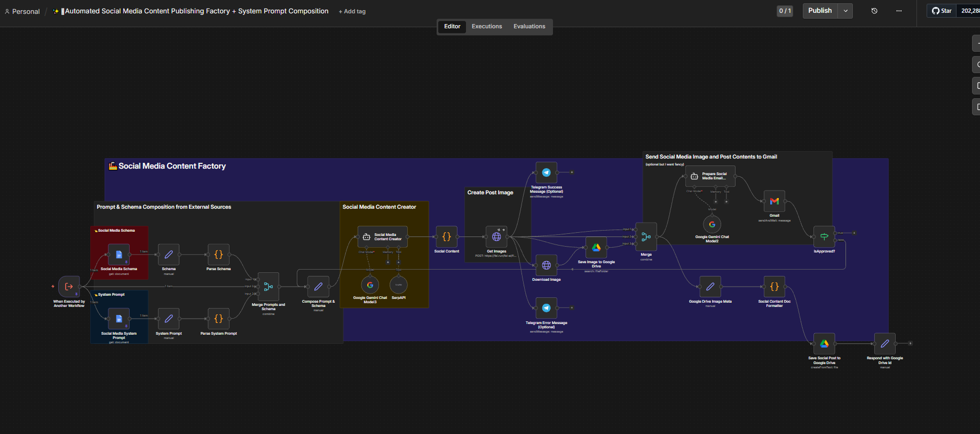Select the Social Media Content Factory sticky note title
The width and height of the screenshot is (980, 434).
click(168, 166)
